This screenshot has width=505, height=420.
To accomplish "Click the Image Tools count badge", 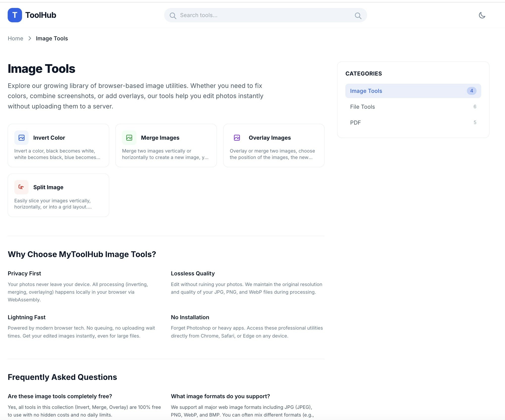I will pos(472,91).
